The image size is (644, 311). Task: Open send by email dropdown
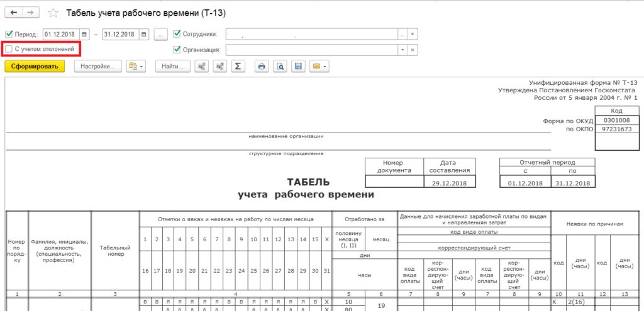(319, 66)
